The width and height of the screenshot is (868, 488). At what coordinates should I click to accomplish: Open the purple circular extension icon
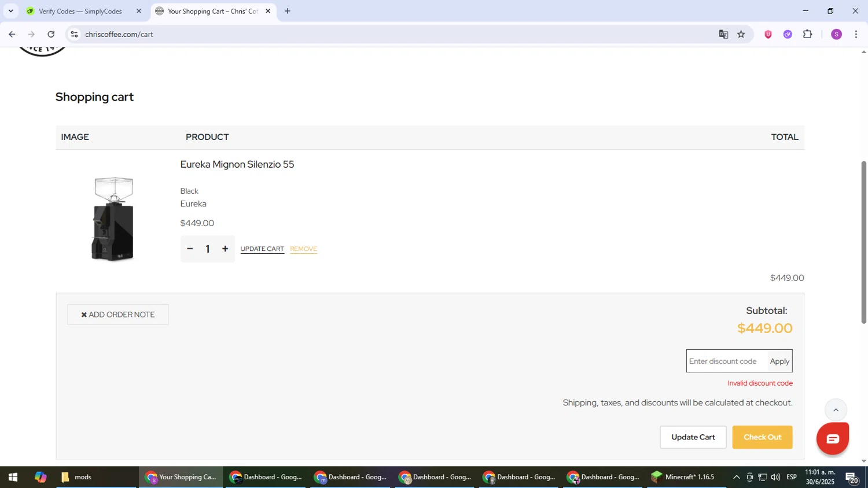click(x=788, y=34)
